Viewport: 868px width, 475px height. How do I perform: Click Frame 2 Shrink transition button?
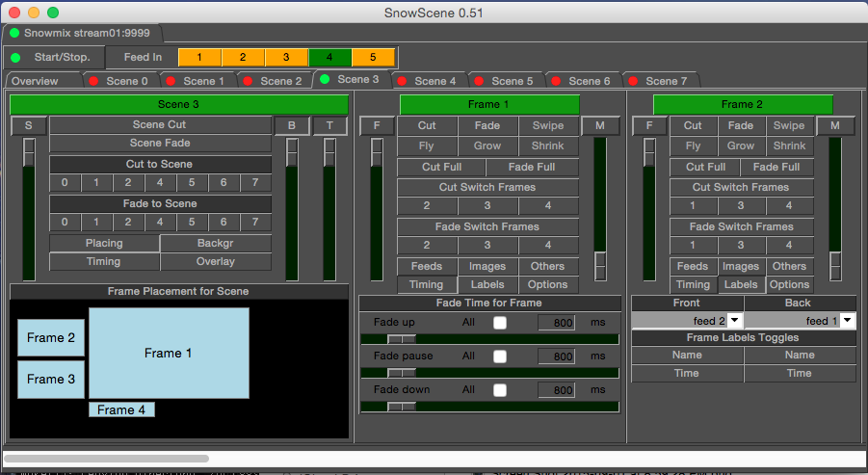point(789,146)
